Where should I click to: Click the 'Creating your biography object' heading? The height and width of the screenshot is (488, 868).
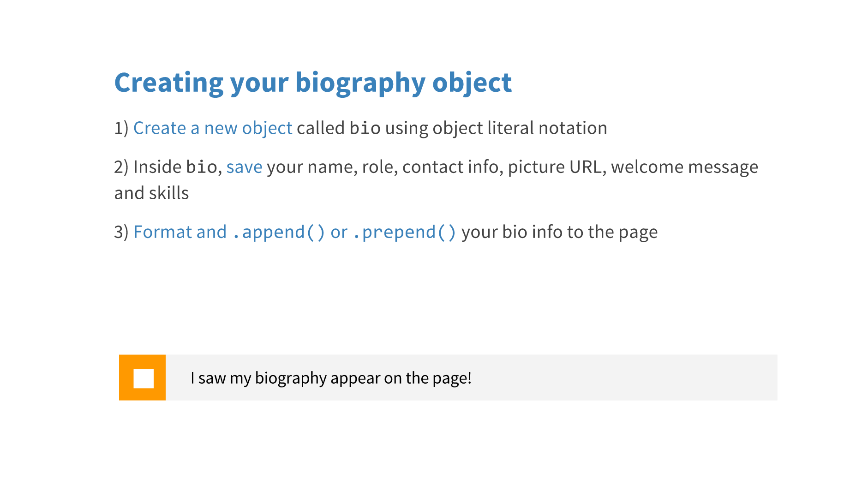tap(313, 83)
